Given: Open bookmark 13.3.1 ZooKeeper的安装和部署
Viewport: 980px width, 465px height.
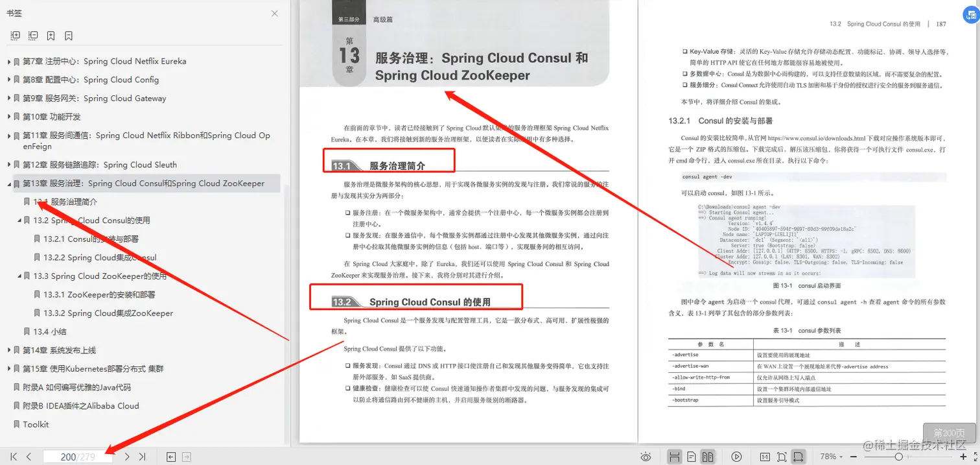Looking at the screenshot, I should [100, 294].
